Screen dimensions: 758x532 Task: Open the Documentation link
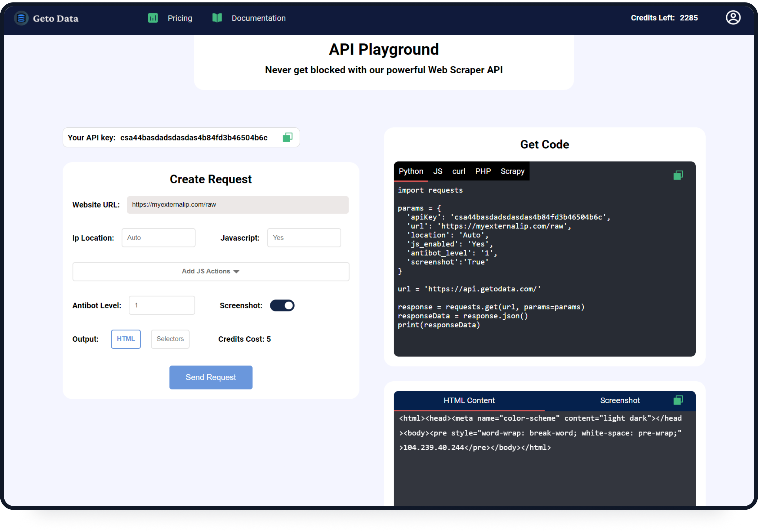coord(259,18)
